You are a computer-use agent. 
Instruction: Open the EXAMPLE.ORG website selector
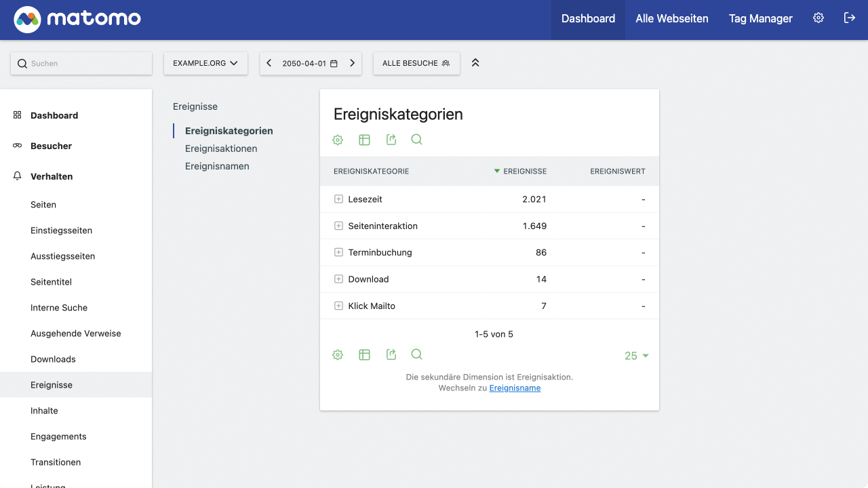pyautogui.click(x=205, y=63)
